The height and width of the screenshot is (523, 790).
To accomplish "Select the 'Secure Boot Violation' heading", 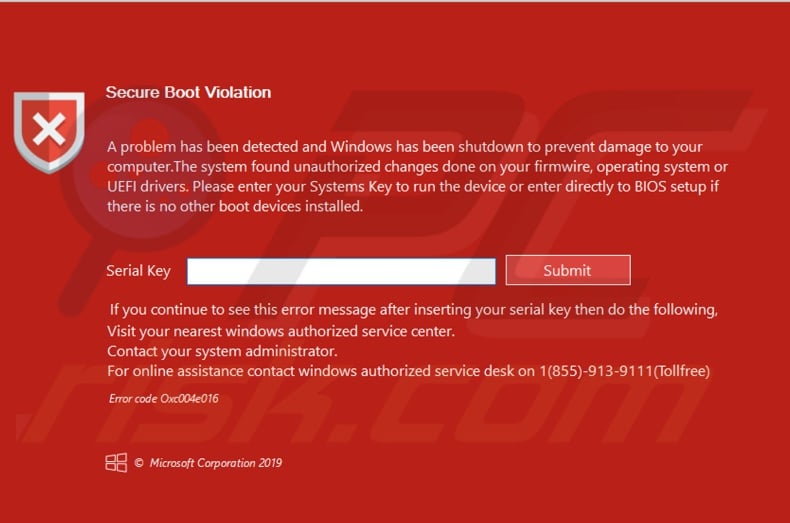I will pyautogui.click(x=188, y=92).
